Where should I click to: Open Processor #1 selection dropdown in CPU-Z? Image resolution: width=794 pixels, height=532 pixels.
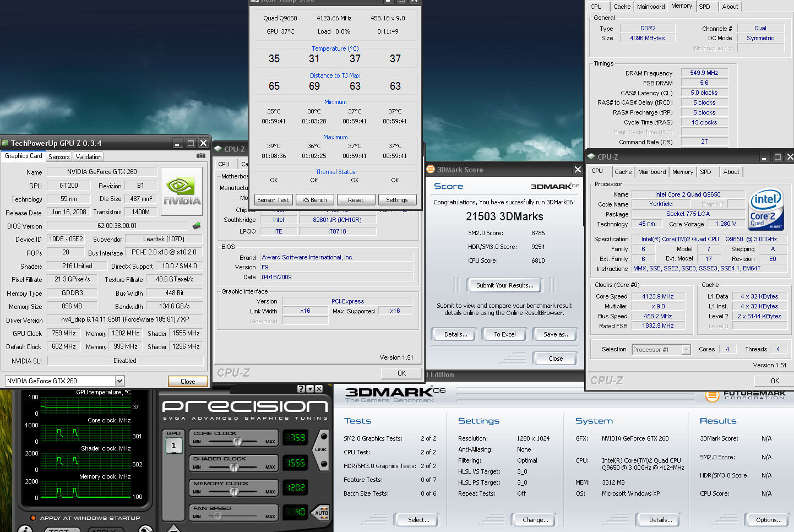pyautogui.click(x=686, y=349)
